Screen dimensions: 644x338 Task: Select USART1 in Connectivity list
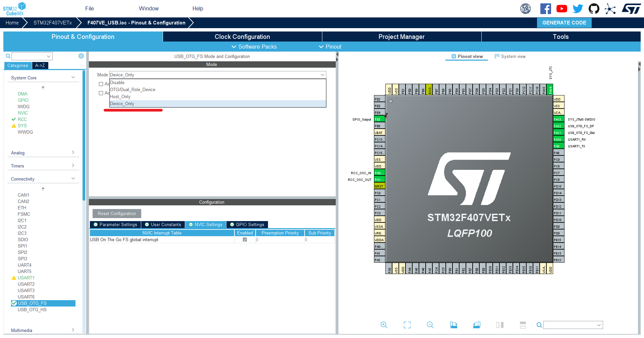point(26,278)
